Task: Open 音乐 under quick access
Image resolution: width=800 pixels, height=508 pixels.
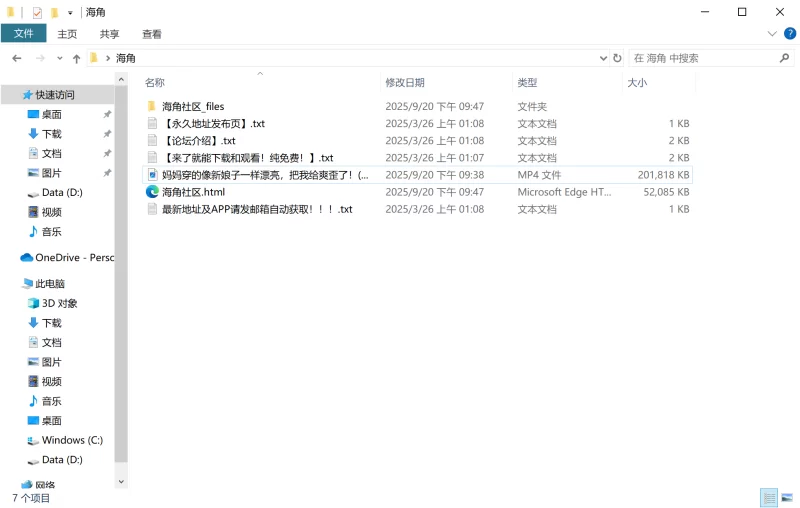Action: (52, 232)
